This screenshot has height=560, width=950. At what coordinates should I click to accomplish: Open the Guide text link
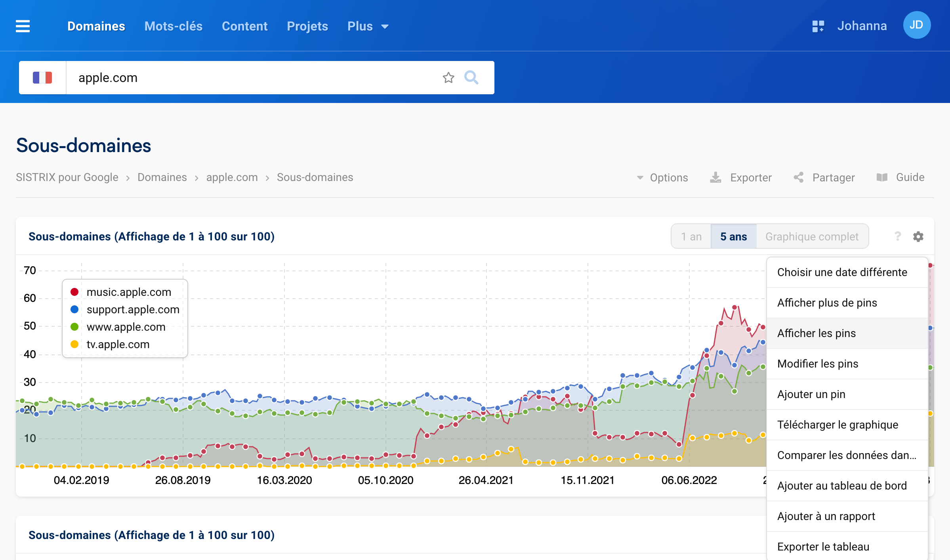910,177
